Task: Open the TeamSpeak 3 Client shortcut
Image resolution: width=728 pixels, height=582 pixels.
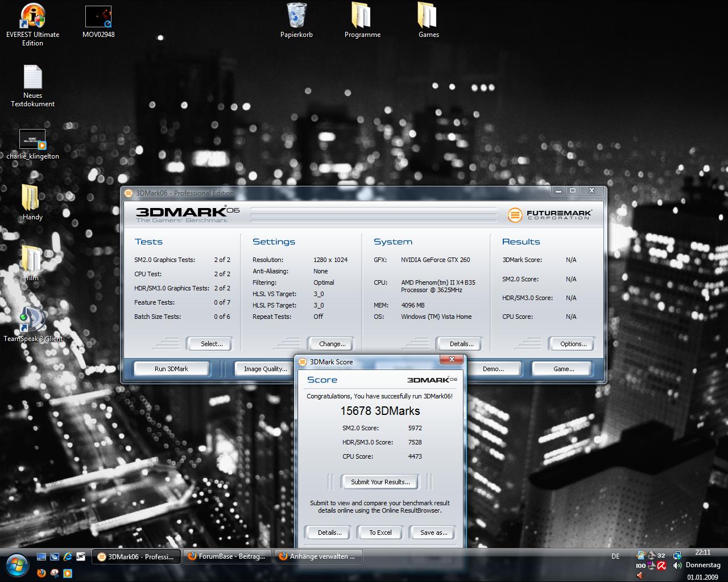Action: [32, 324]
